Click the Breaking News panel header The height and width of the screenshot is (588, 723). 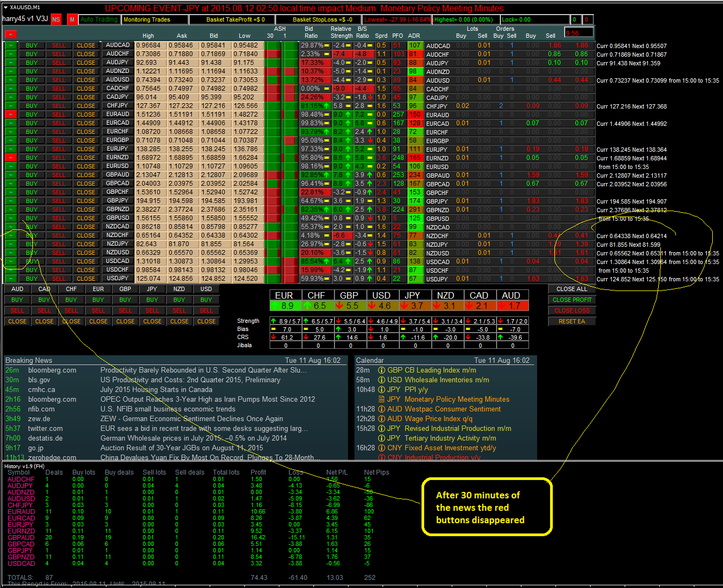175,360
